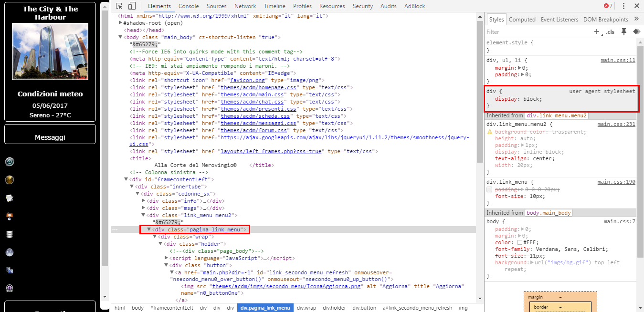Click the golden radar icon in left menu
This screenshot has height=312, width=644.
[x=10, y=180]
